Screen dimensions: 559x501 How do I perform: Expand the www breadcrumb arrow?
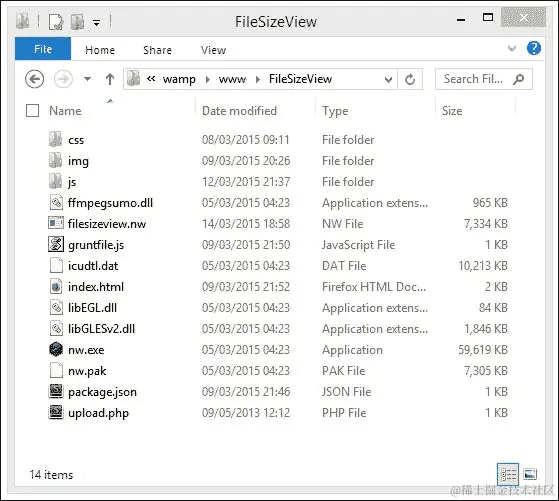point(258,79)
